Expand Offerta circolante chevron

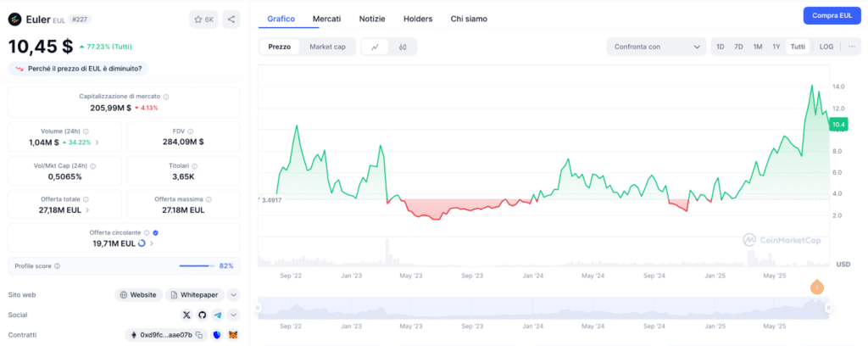152,243
